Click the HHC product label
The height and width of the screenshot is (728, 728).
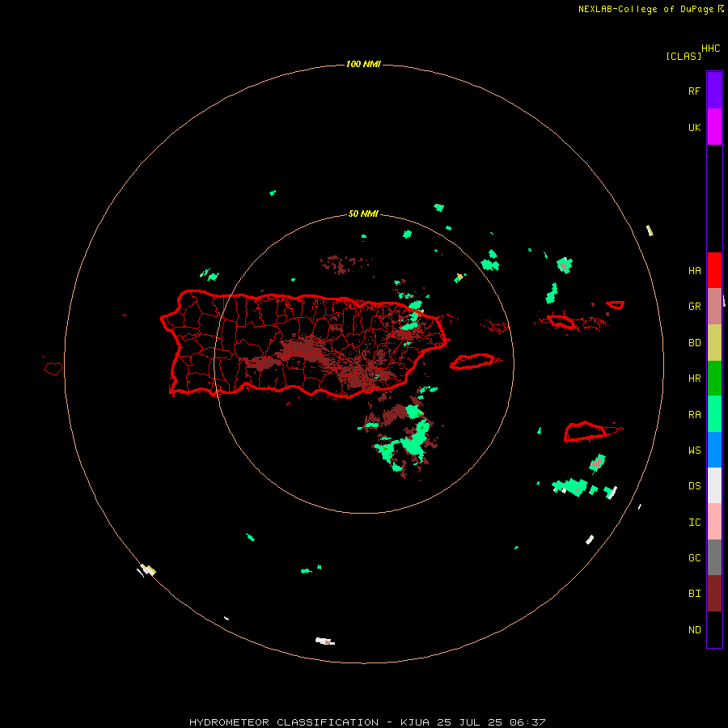[x=710, y=49]
